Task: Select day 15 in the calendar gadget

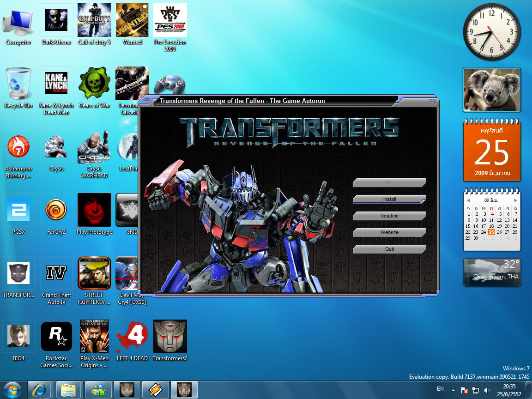Action: coord(468,226)
